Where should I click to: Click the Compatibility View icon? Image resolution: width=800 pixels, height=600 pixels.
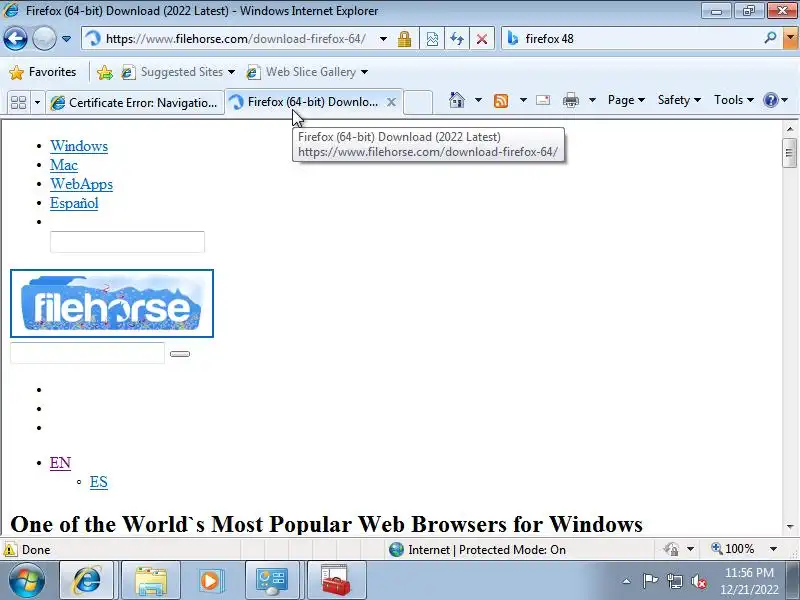pyautogui.click(x=432, y=39)
